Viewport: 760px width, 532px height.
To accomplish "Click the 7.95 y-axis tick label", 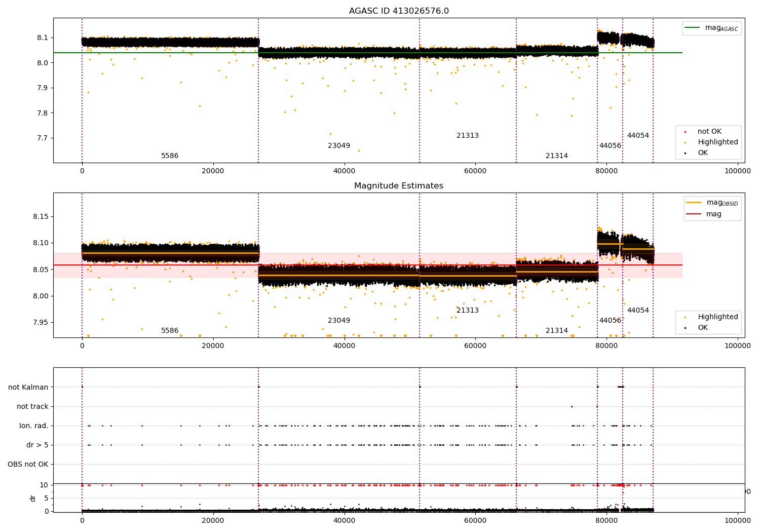I will coord(40,323).
